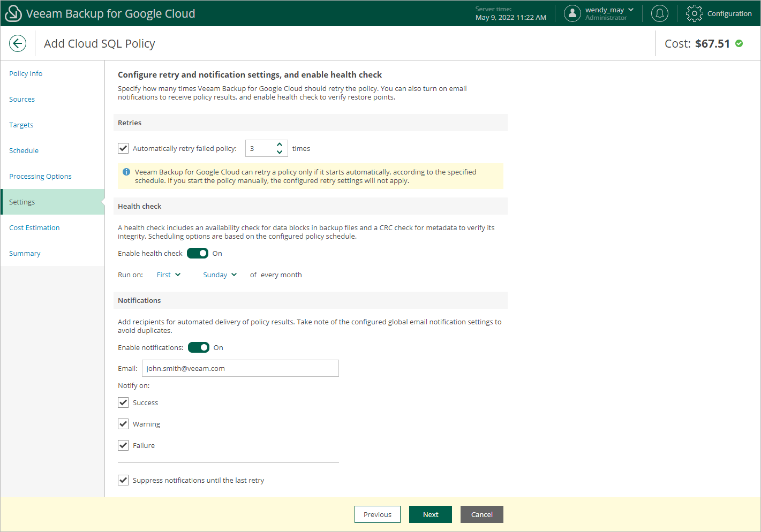
Task: Toggle Automatically retry failed policy checkbox
Action: 123,148
